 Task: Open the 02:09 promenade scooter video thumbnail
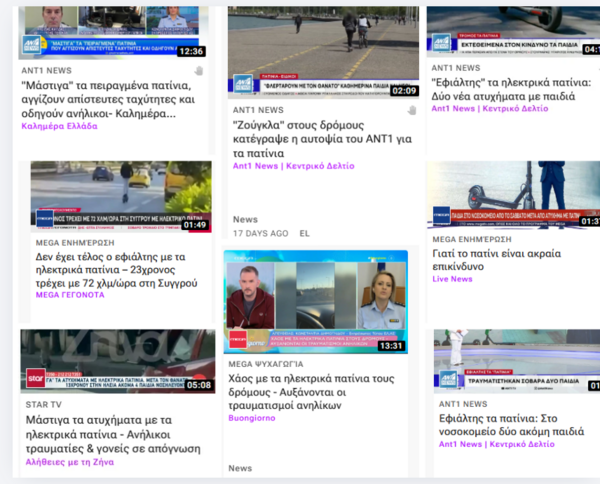[323, 52]
